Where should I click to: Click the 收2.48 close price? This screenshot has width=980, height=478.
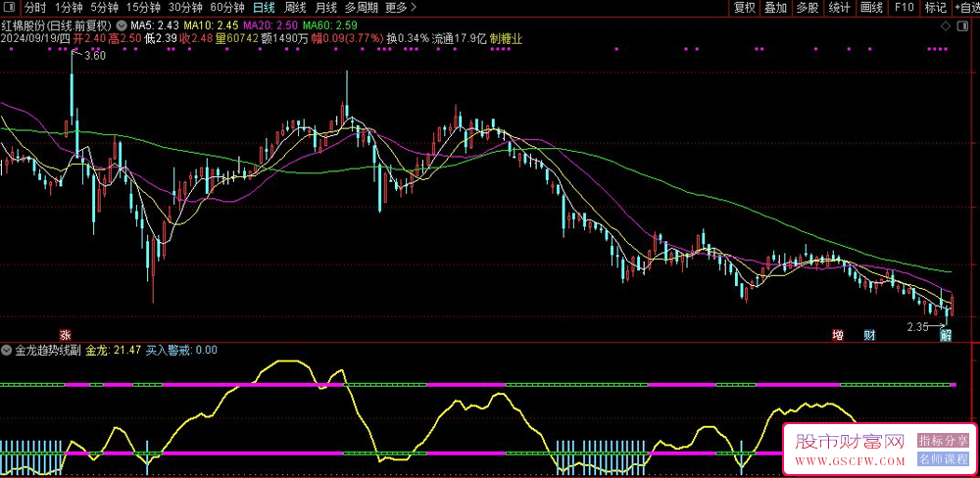click(198, 39)
